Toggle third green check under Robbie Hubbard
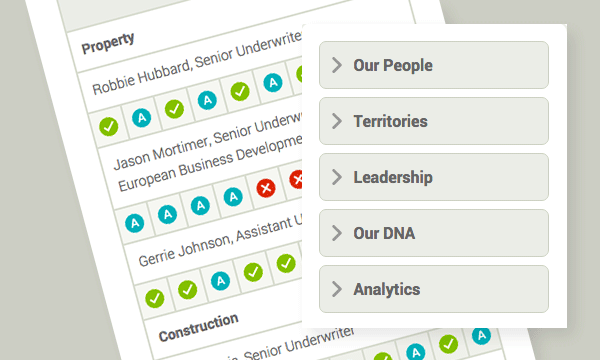Viewport: 600px width, 360px height. (240, 91)
